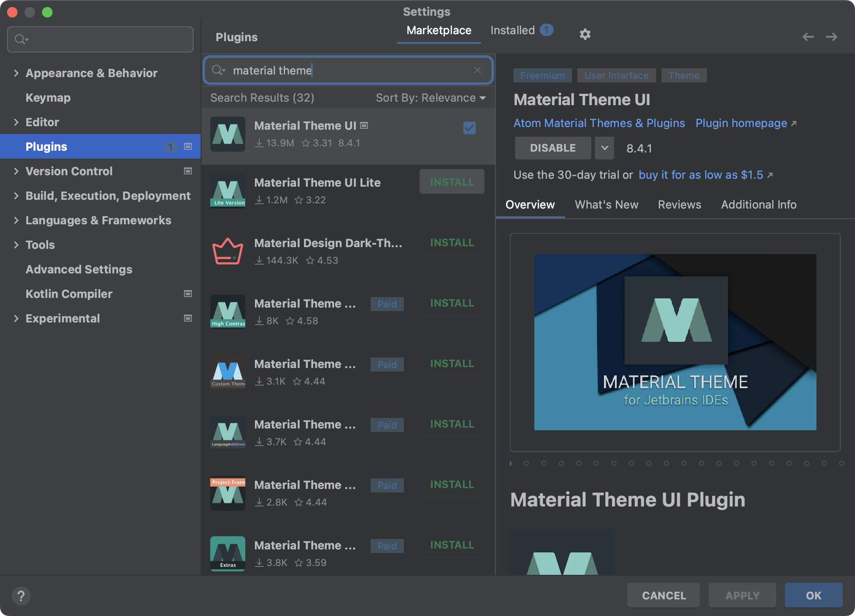Screen dimensions: 855x616
Task: Clear the plugin search text
Action: [477, 70]
